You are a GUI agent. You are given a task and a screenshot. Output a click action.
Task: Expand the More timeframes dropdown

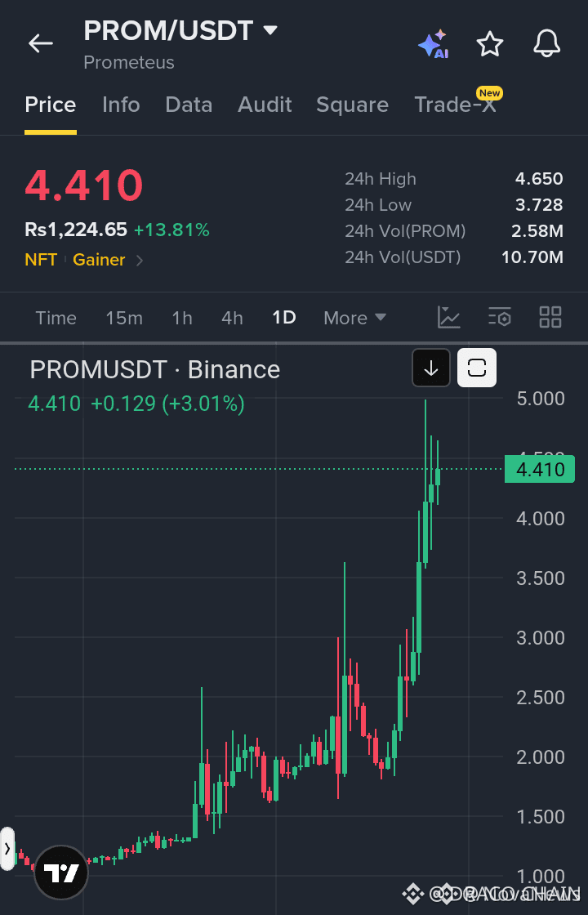[354, 318]
